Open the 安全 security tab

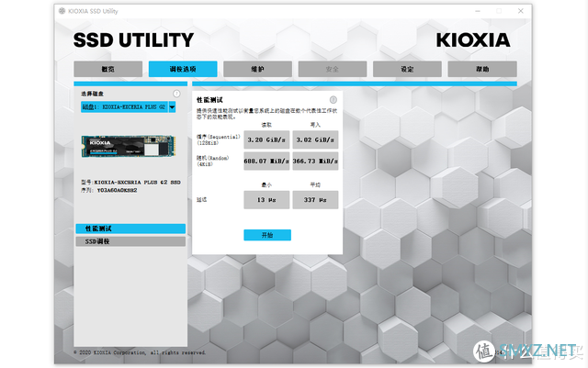click(x=333, y=69)
